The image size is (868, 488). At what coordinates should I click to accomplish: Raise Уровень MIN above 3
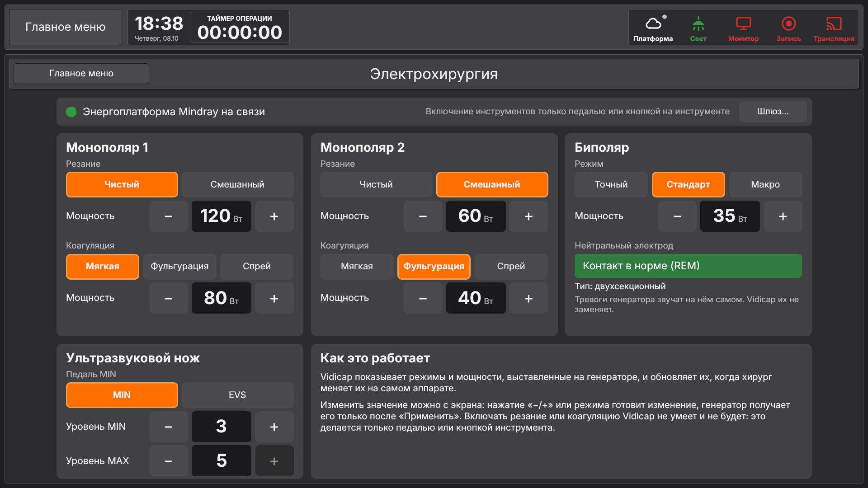coord(274,427)
